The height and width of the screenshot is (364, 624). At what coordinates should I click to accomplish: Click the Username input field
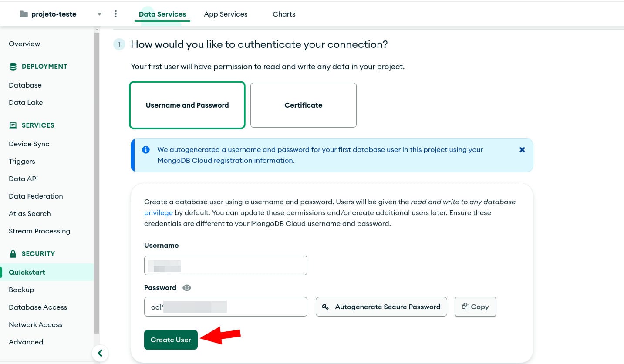[x=226, y=265]
